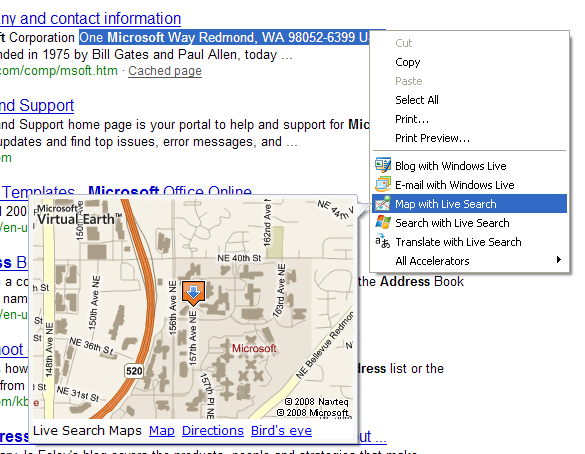The image size is (585, 454).
Task: Open the 'nd Support' result title
Action: [x=37, y=106]
